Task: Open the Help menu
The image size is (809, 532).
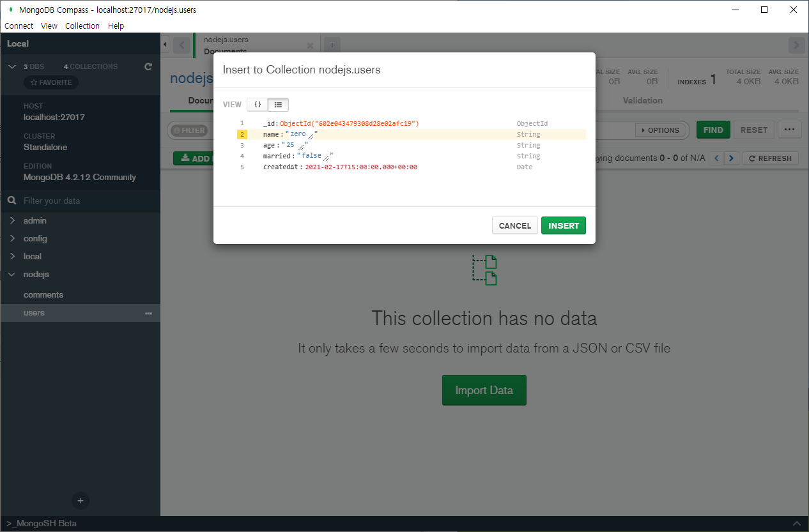Action: [x=116, y=26]
